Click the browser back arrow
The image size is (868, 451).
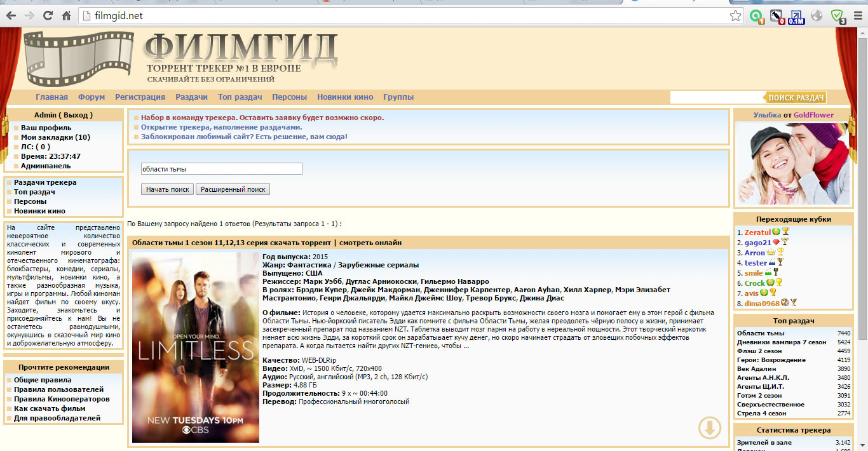(x=11, y=16)
